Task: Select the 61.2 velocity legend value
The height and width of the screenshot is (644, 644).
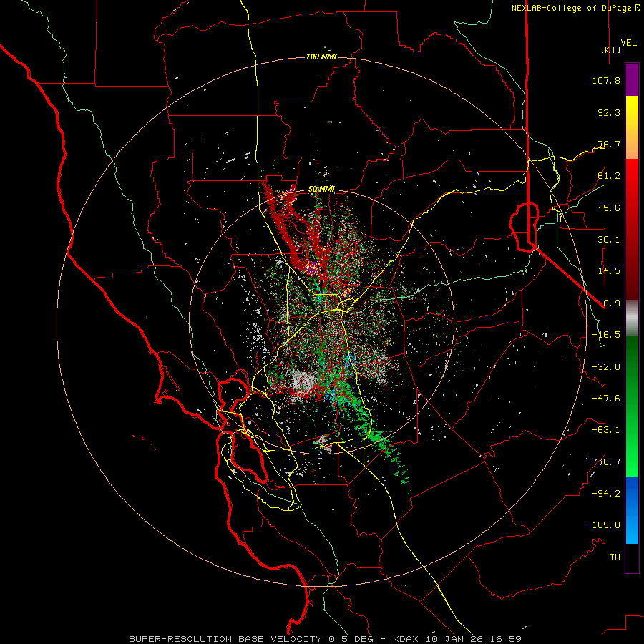Action: (609, 176)
